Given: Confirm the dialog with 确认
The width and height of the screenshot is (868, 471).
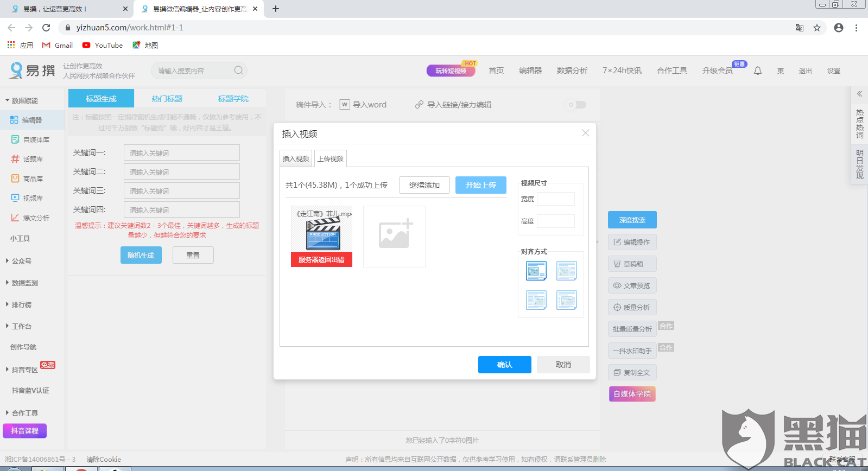Looking at the screenshot, I should click(x=505, y=365).
